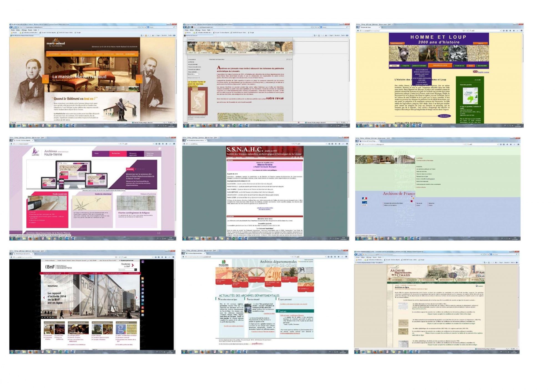555x392 pixels.
Task: Click the first Facebook icon on BnF sidebar
Action: 143,289
